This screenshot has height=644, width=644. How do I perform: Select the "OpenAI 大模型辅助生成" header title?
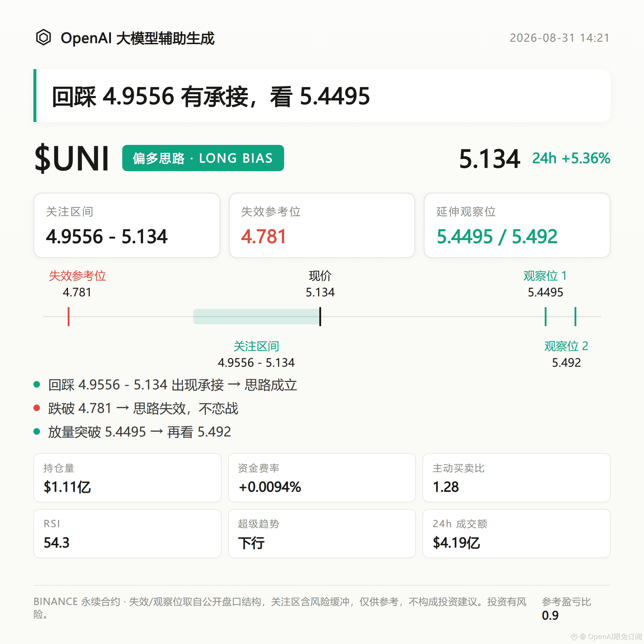137,38
